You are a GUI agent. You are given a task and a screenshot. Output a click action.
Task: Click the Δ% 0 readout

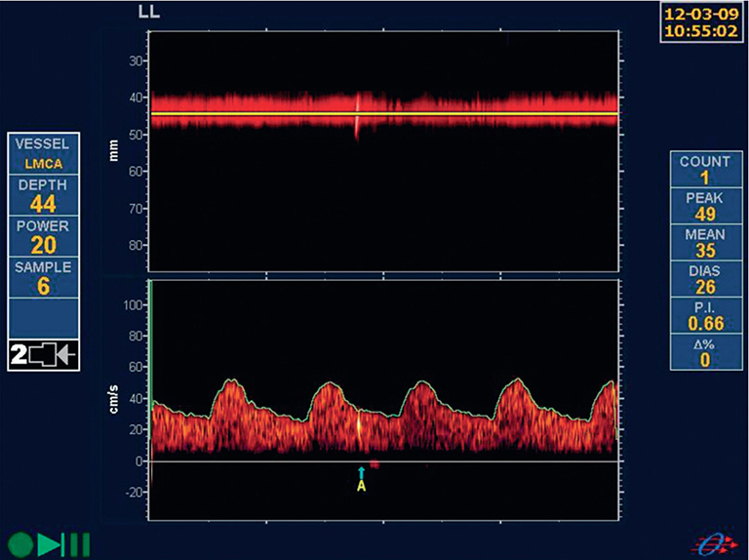point(706,352)
